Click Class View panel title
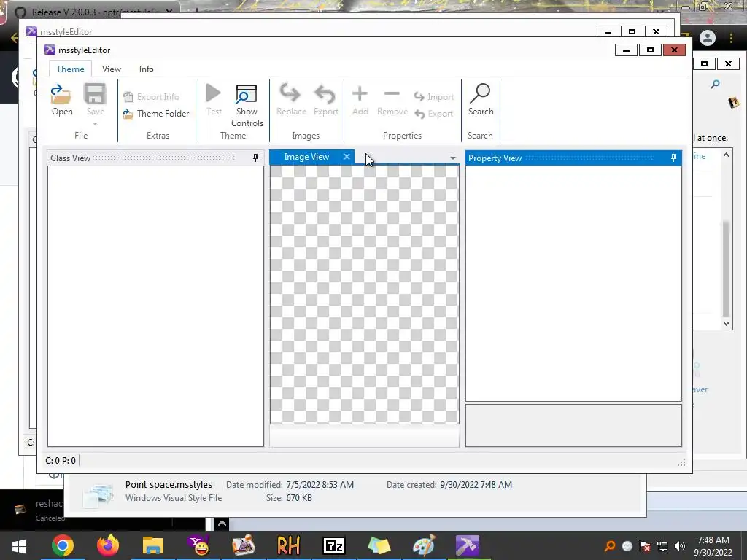The width and height of the screenshot is (747, 560). [71, 158]
